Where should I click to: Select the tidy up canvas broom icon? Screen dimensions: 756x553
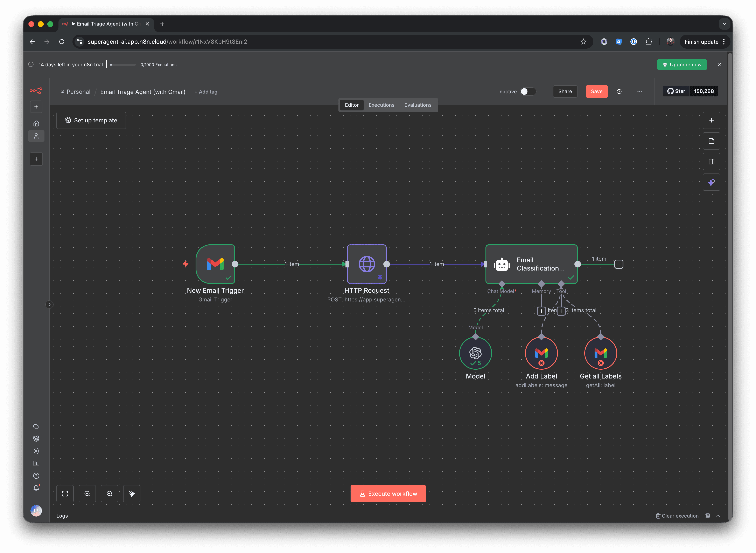(132, 493)
